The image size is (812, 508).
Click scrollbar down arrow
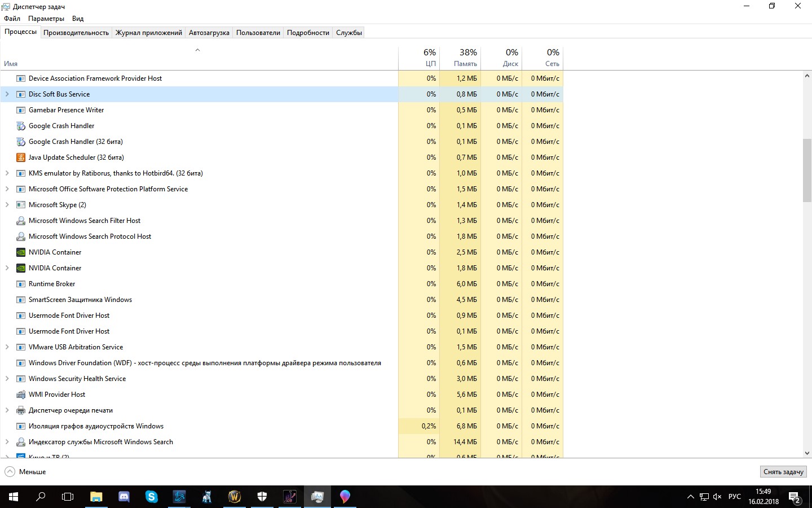tap(807, 453)
